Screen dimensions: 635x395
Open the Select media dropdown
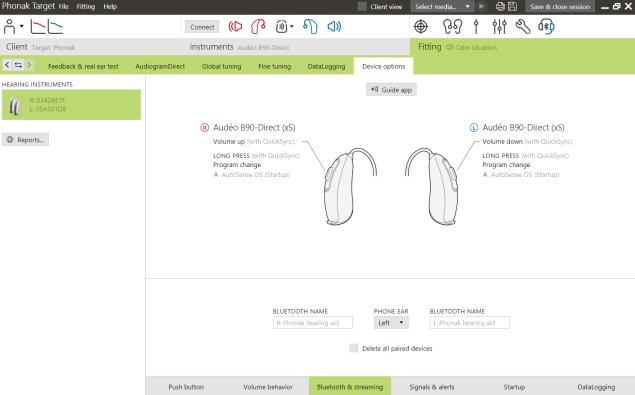point(442,6)
